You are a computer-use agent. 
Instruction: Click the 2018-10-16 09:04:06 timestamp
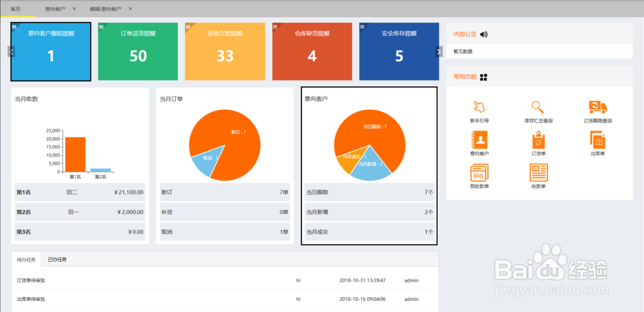click(363, 299)
